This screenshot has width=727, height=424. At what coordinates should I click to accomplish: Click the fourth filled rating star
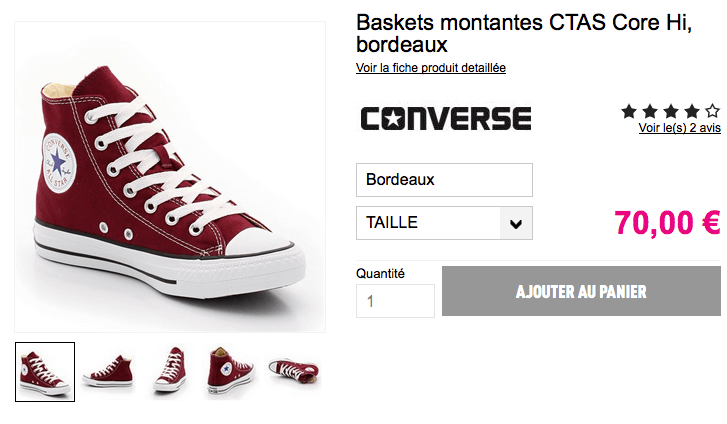pyautogui.click(x=691, y=111)
